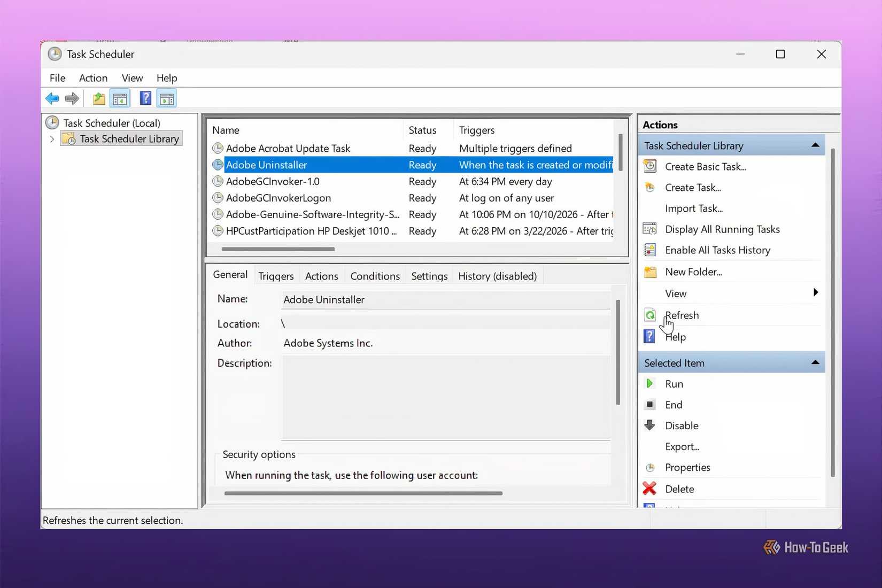Viewport: 882px width, 588px height.
Task: Expand the Task Scheduler Library tree node
Action: [52, 139]
